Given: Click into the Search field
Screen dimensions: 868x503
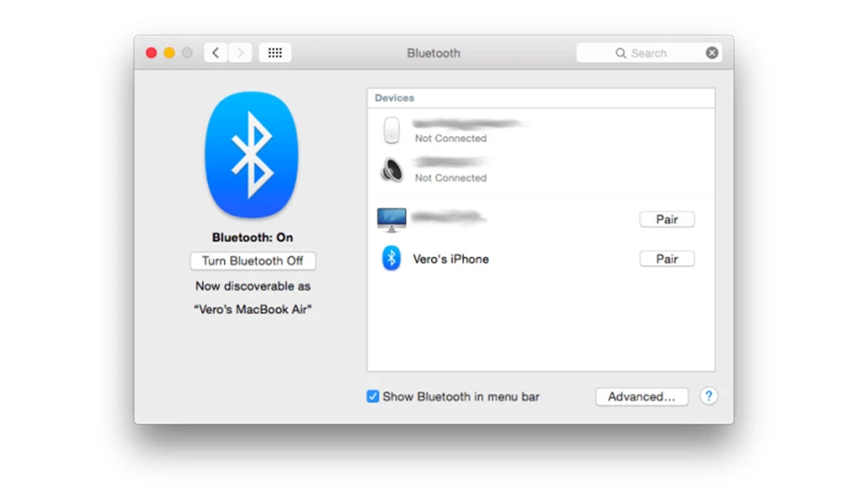Looking at the screenshot, I should click(x=649, y=53).
